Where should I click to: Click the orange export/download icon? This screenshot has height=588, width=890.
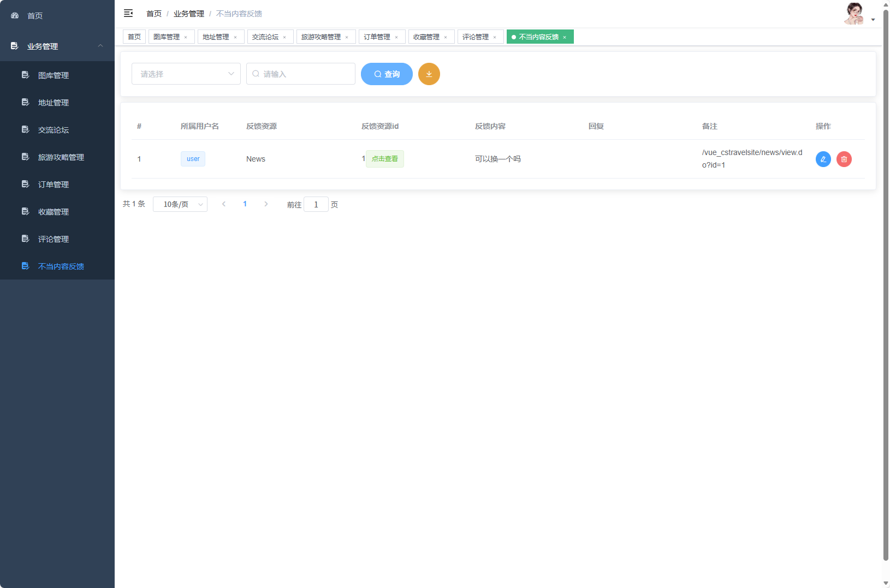[429, 74]
